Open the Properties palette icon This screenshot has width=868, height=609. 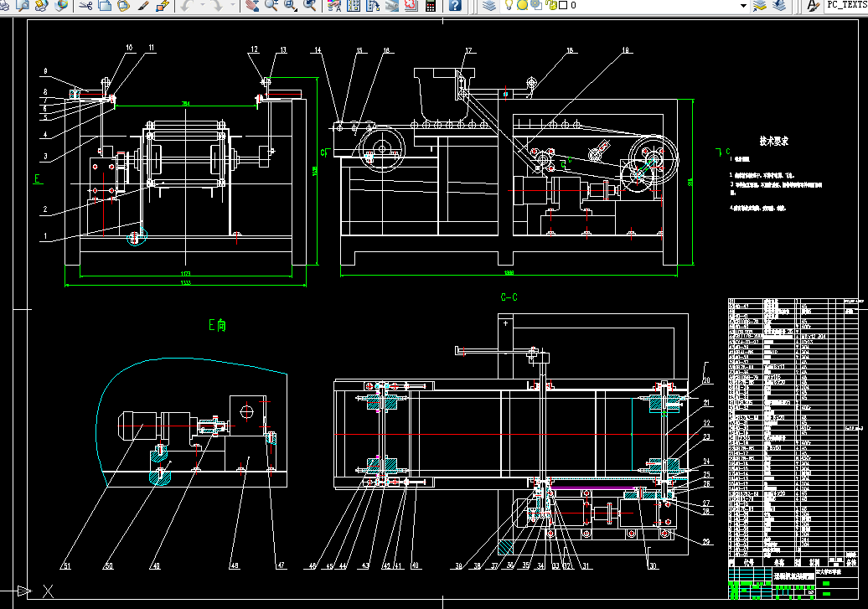tap(334, 5)
